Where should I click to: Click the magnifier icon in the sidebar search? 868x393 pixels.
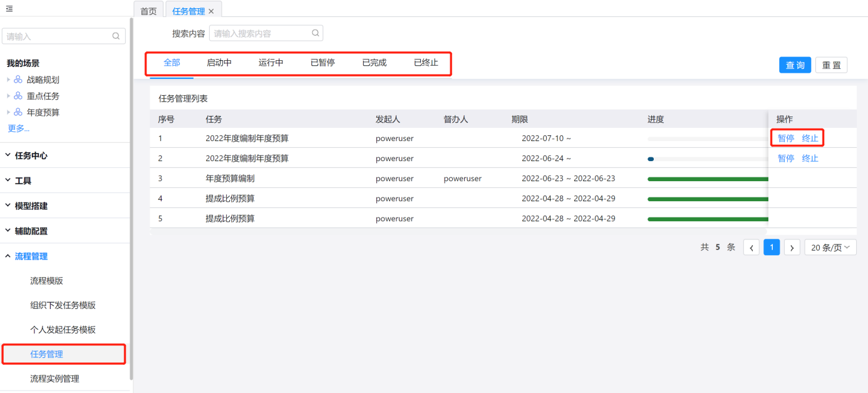[116, 36]
